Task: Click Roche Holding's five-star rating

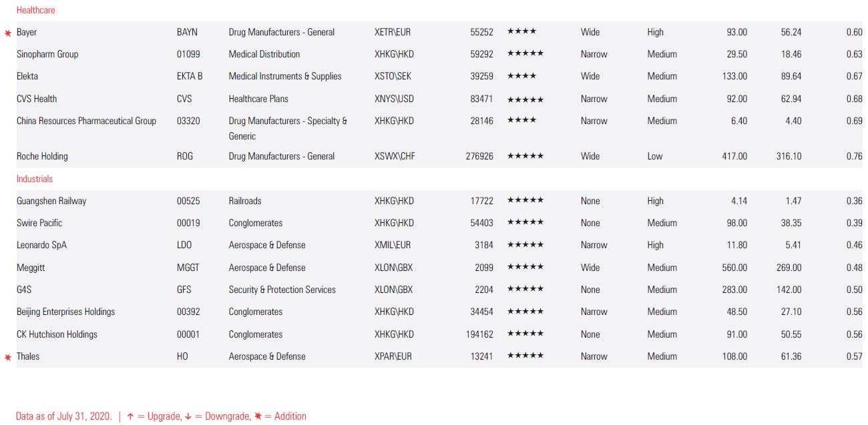Action: coord(525,156)
